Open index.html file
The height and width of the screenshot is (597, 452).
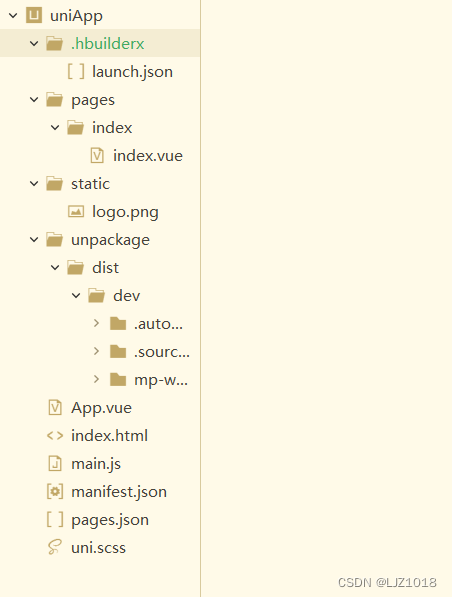[109, 436]
